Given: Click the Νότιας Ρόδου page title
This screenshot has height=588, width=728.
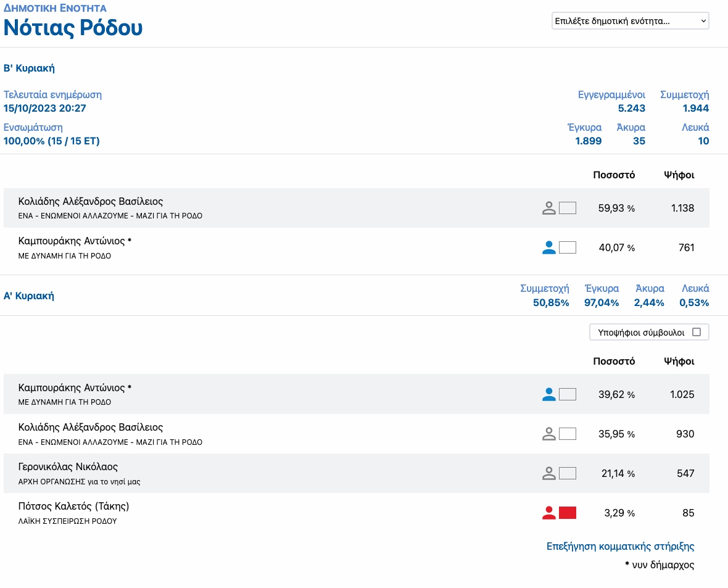Looking at the screenshot, I should click(73, 27).
